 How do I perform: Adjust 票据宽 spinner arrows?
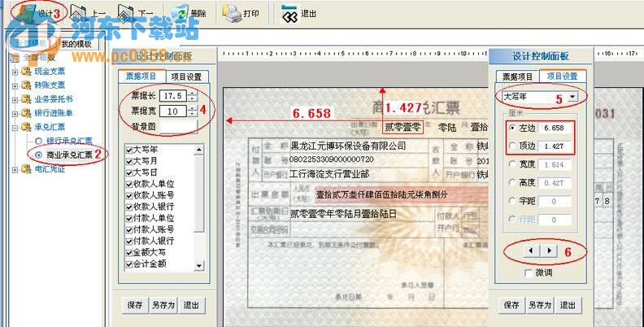tap(192, 111)
